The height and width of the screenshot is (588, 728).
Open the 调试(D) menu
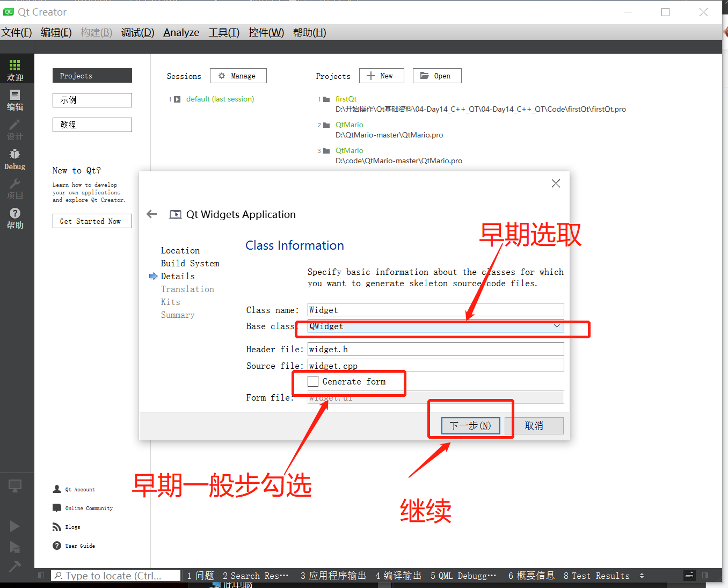(x=138, y=33)
